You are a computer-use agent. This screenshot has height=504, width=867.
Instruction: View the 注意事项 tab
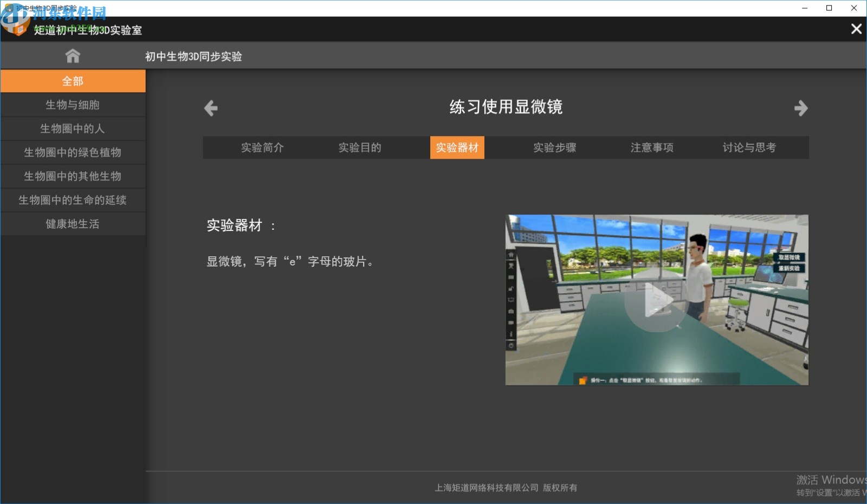[x=652, y=148]
